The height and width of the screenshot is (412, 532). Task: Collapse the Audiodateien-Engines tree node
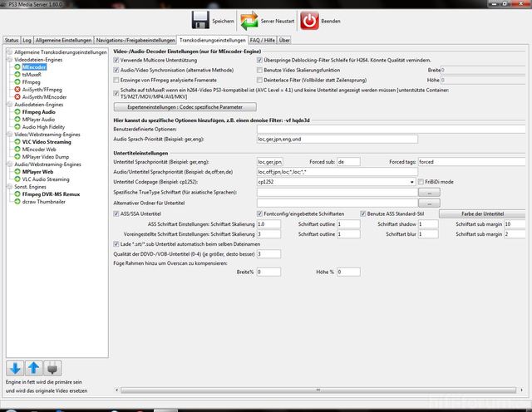(9, 104)
